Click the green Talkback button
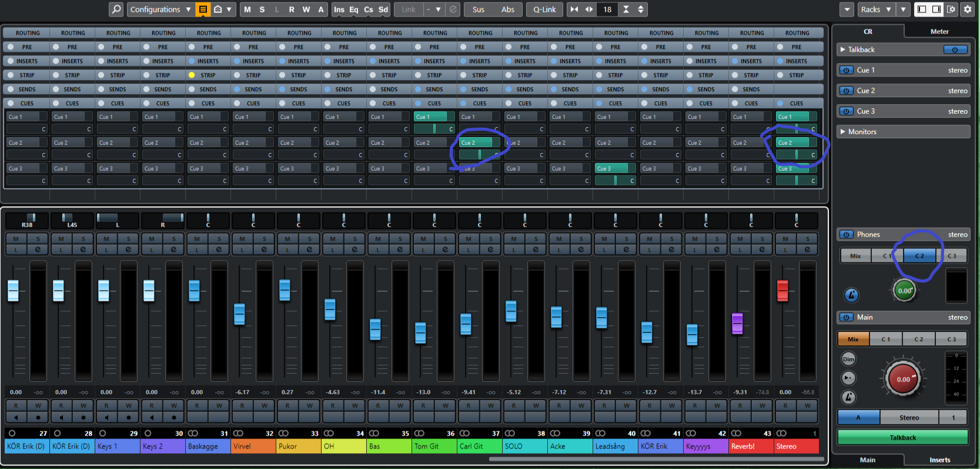 coord(902,438)
